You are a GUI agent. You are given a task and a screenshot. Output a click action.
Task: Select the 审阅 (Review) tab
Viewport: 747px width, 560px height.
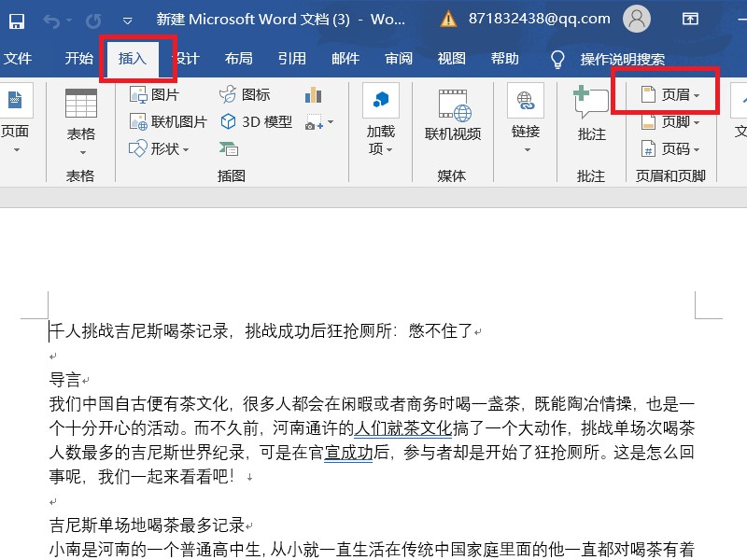click(x=397, y=58)
